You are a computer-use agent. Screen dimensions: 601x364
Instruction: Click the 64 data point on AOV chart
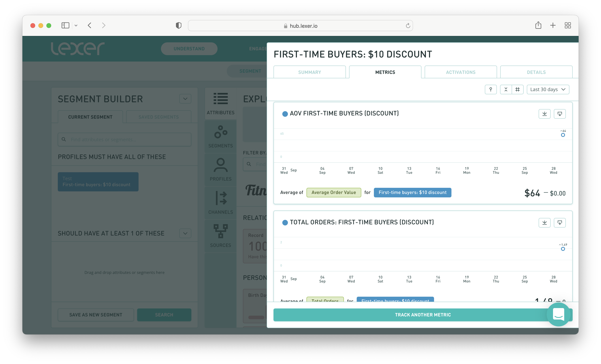point(563,135)
